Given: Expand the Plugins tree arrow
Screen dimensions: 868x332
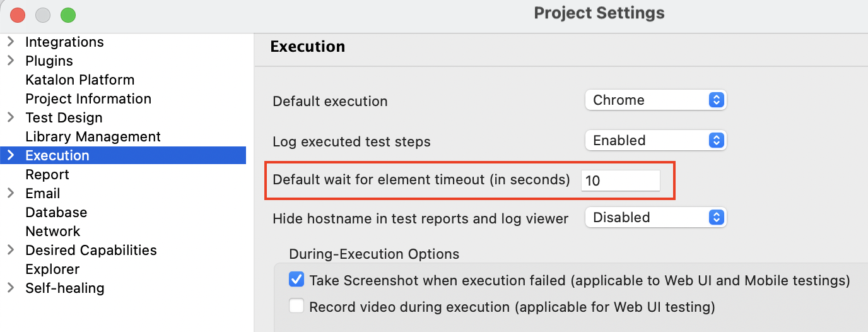Looking at the screenshot, I should pos(11,61).
